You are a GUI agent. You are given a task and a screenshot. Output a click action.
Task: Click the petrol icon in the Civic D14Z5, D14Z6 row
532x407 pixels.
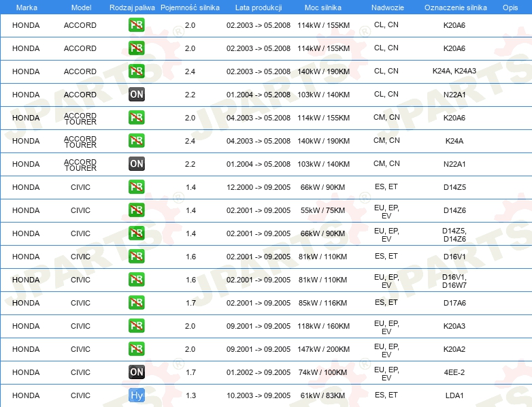pos(136,233)
